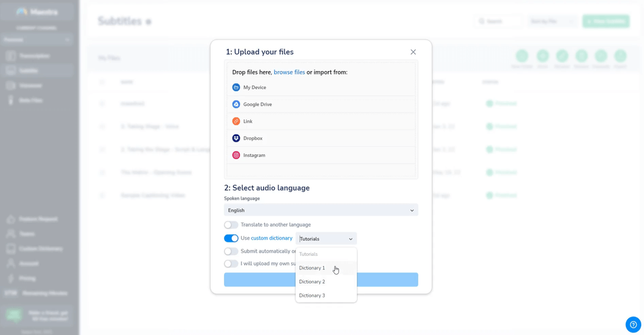644x335 pixels.
Task: Import from Instagram
Action: coord(321,155)
